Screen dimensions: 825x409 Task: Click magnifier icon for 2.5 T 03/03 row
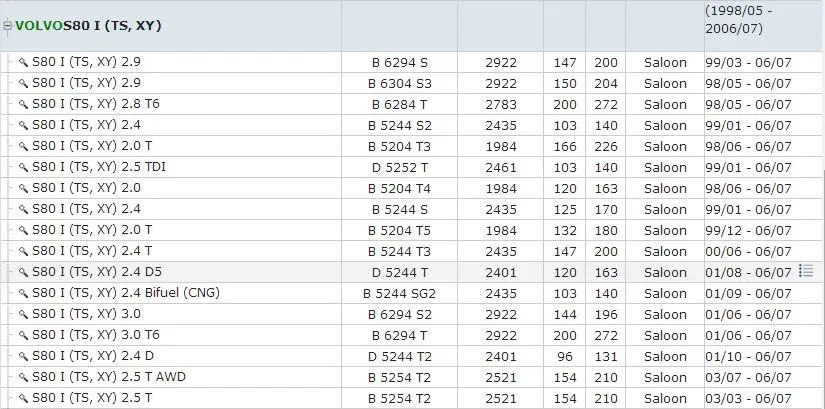coord(23,398)
